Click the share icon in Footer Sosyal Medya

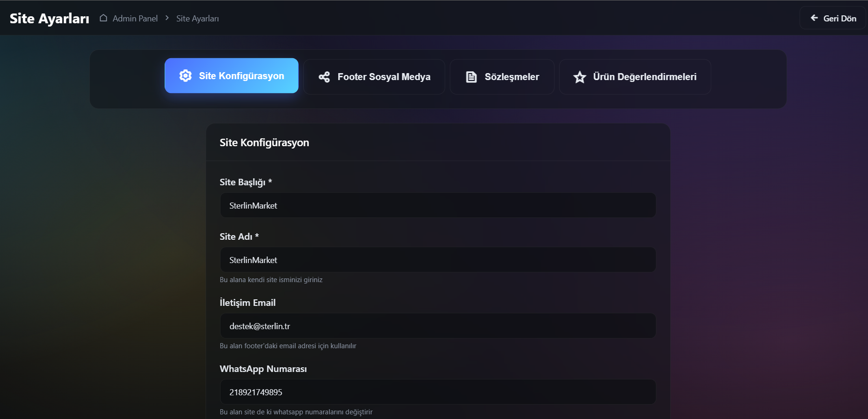pos(324,77)
